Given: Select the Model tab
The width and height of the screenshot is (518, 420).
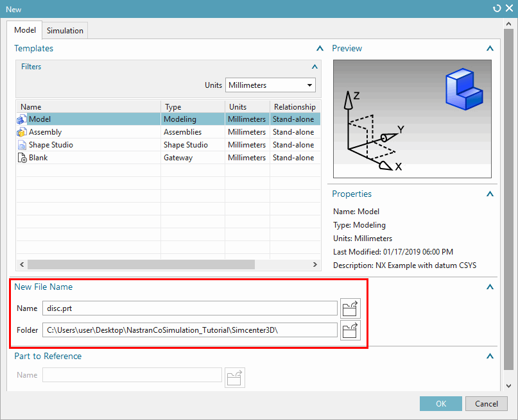Looking at the screenshot, I should (24, 30).
